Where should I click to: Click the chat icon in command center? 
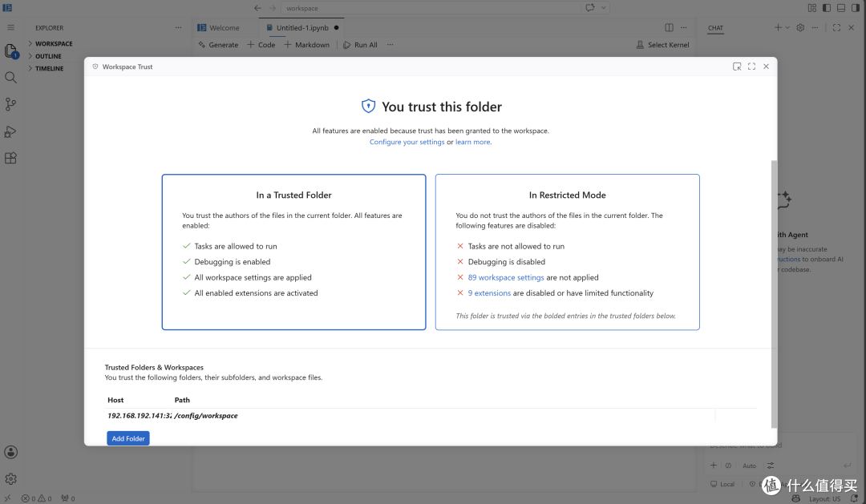590,8
